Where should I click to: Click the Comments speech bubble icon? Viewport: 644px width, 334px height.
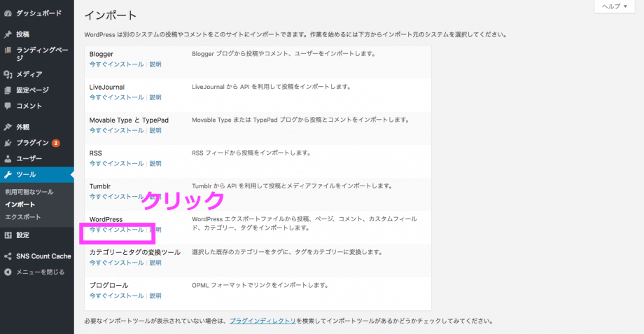point(8,106)
